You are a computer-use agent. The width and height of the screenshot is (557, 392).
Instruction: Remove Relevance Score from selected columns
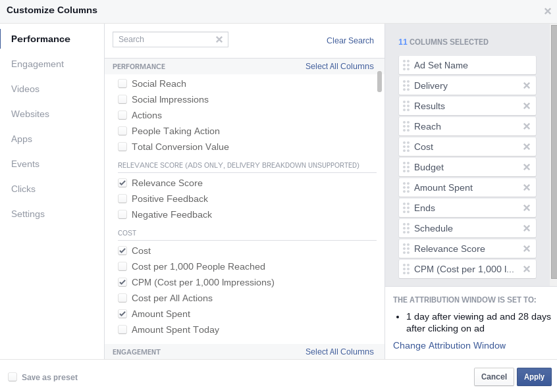[x=526, y=249]
